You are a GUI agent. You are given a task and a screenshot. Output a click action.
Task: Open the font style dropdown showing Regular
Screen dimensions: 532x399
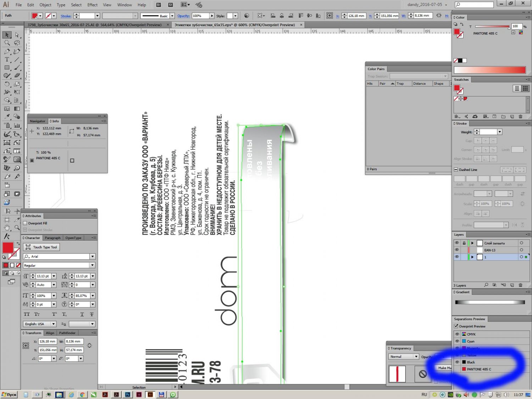click(x=93, y=265)
